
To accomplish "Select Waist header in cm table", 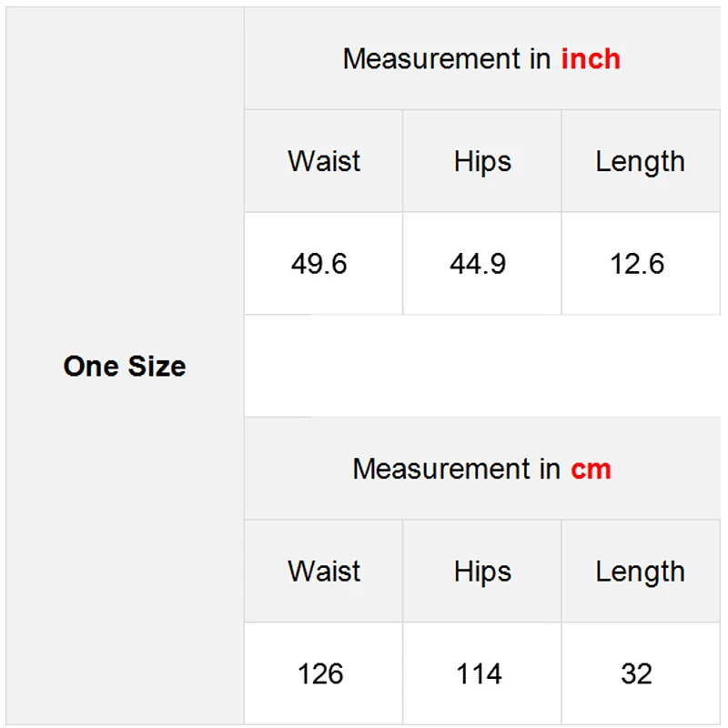I will [x=324, y=572].
